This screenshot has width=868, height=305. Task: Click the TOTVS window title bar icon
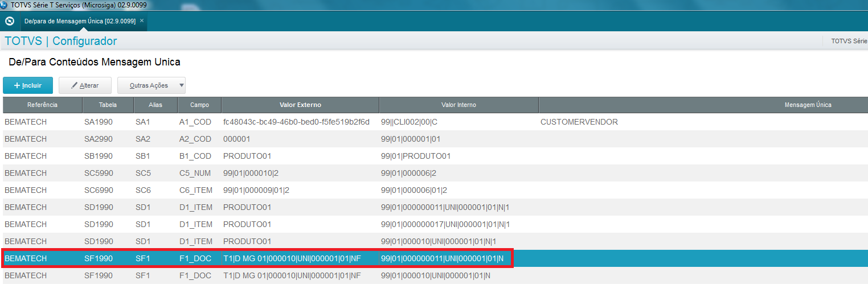pyautogui.click(x=5, y=5)
